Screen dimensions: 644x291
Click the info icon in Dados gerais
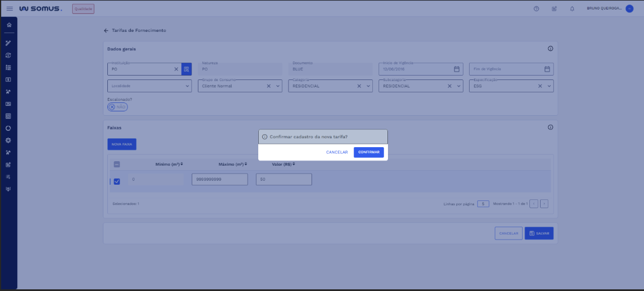click(550, 49)
